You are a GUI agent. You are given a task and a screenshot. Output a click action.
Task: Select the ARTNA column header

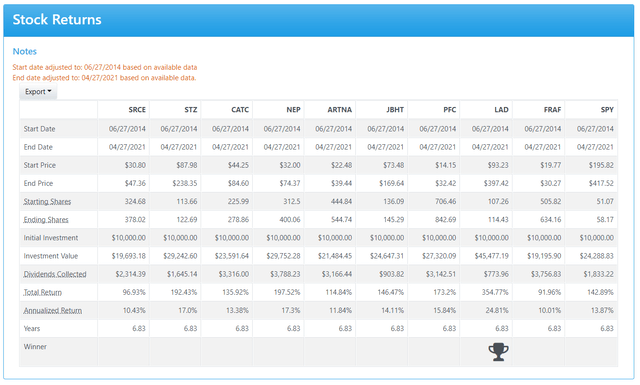click(340, 109)
